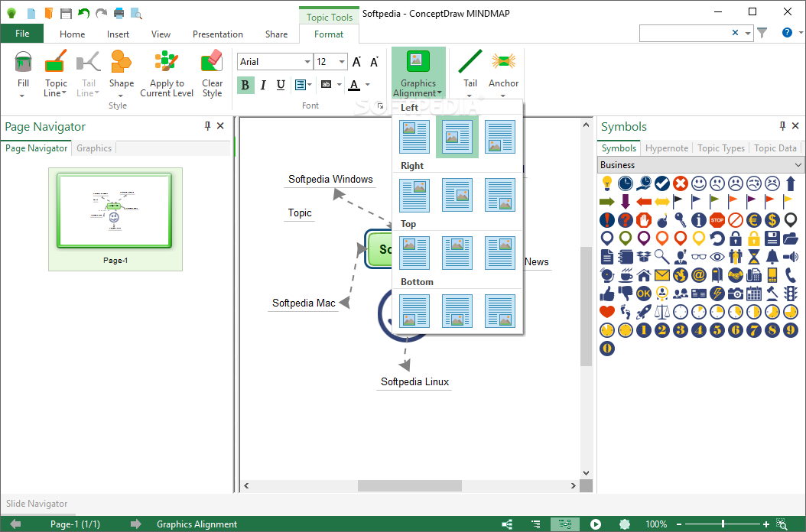Screen dimensions: 806x532
Task: Open the Shape tool
Action: pyautogui.click(x=122, y=73)
